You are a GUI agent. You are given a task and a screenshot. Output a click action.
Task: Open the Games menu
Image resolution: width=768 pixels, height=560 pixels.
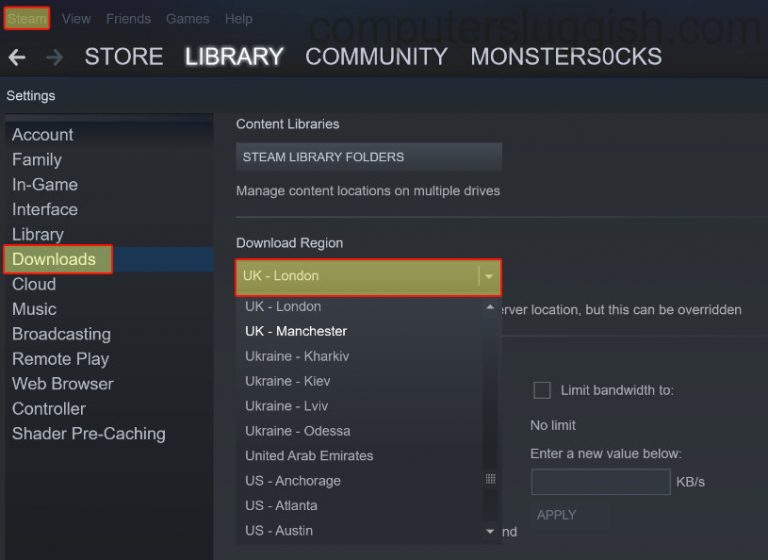188,19
